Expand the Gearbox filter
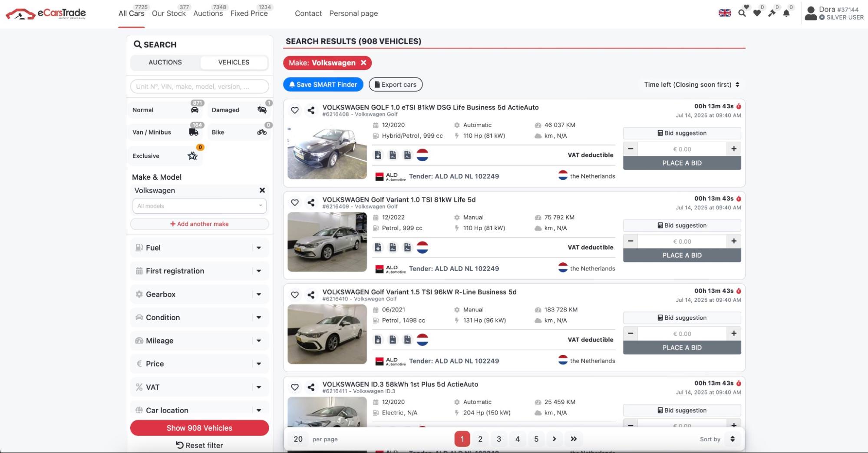This screenshot has height=453, width=868. pos(199,294)
